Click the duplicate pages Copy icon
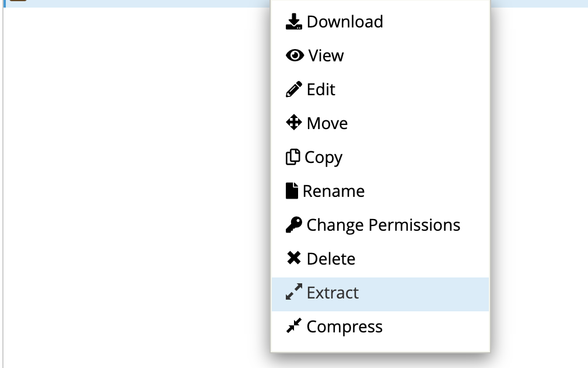The height and width of the screenshot is (368, 588). (293, 157)
